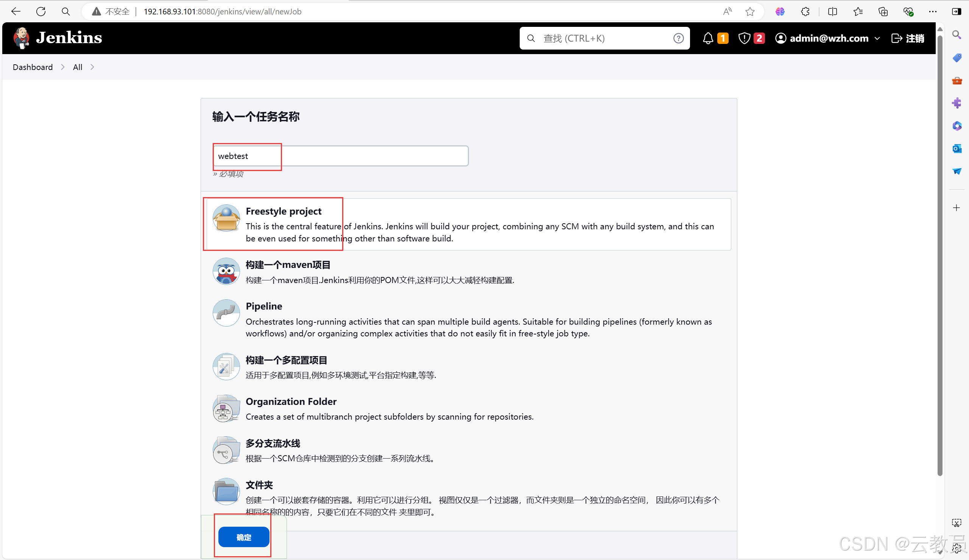Open the sidebar settings gear icon
Image resolution: width=969 pixels, height=560 pixels.
(957, 549)
